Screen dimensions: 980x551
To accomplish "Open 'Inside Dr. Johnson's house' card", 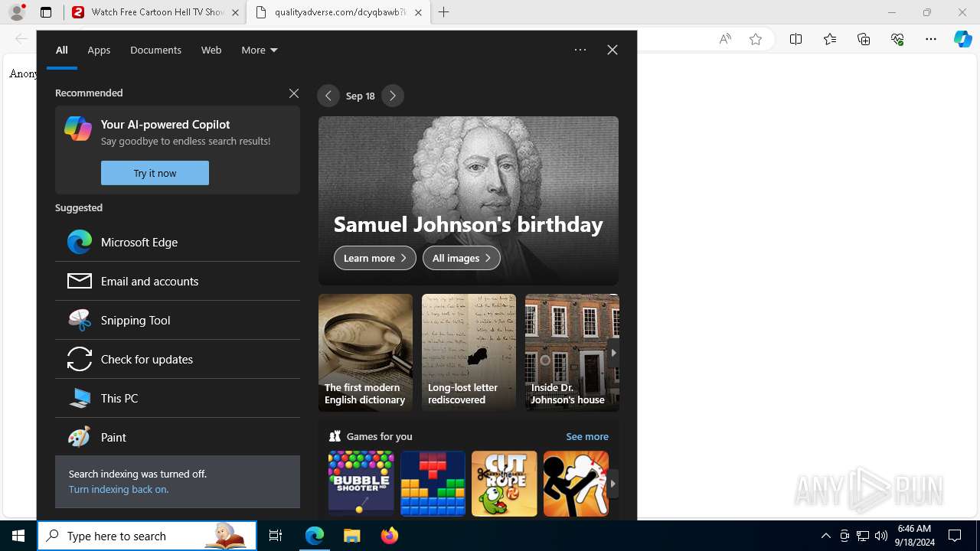I will click(572, 353).
